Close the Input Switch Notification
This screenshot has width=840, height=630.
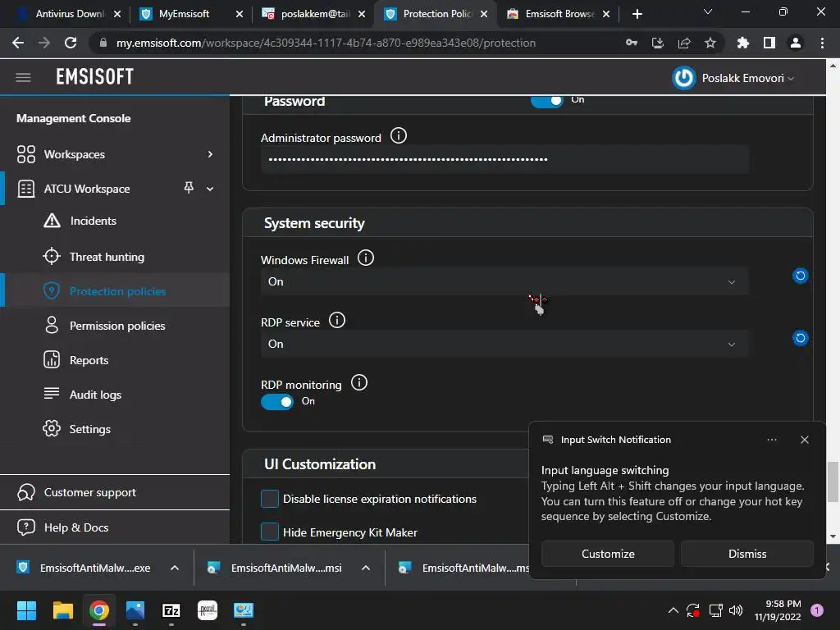(x=804, y=440)
